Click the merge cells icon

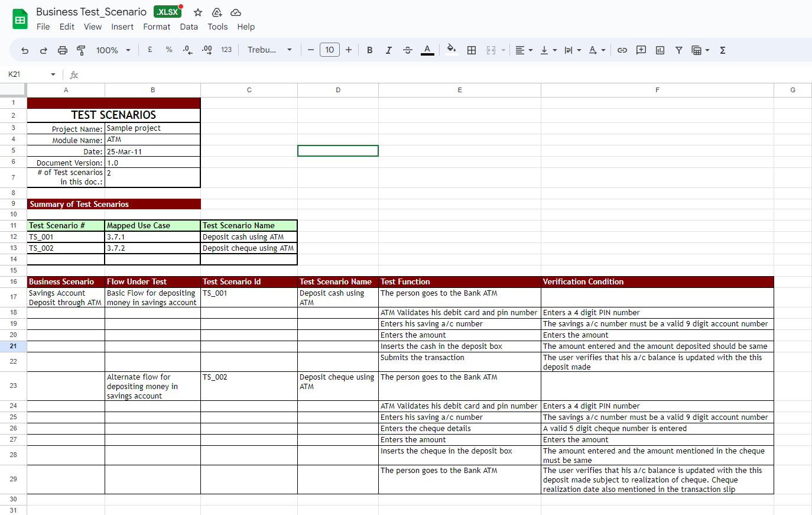click(x=491, y=50)
